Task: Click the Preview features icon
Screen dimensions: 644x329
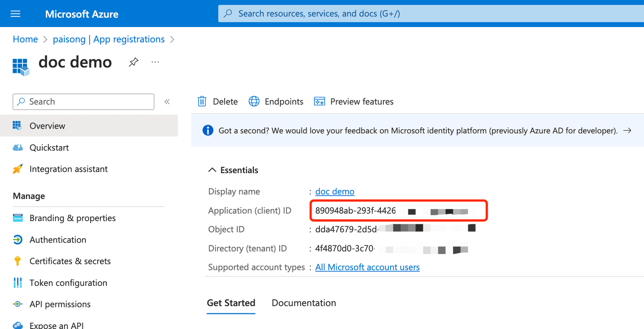Action: pos(320,101)
